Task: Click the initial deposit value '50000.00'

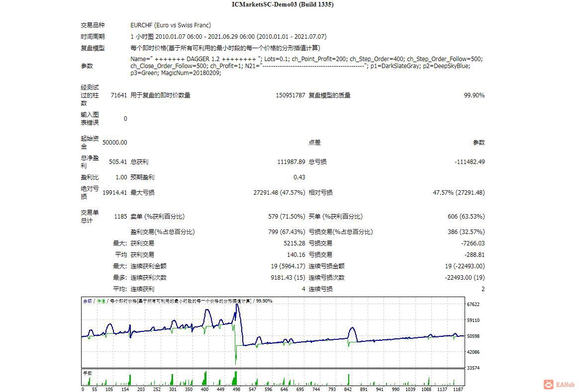Action: pyautogui.click(x=115, y=143)
